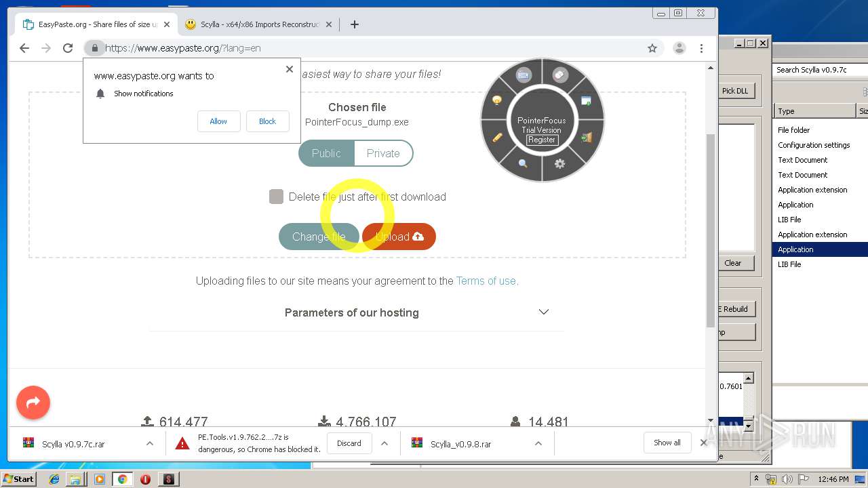
Task: Bookmark this page with star icon
Action: point(652,48)
